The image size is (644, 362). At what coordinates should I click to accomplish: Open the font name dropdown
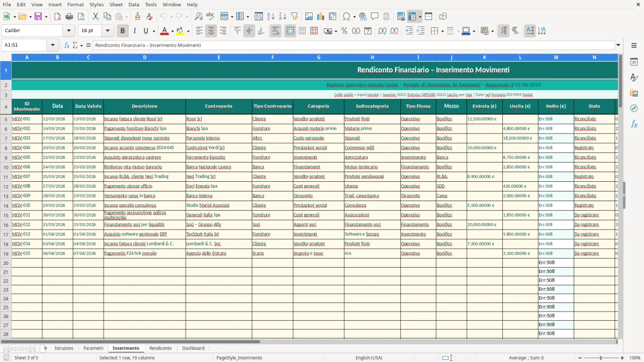click(69, 31)
